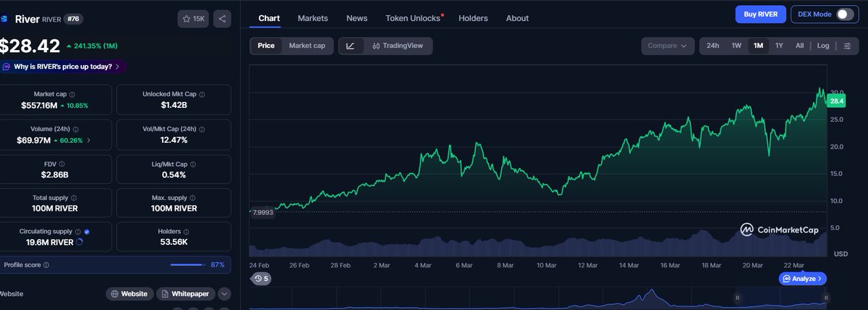
Task: Open the Holders tab
Action: tap(473, 18)
